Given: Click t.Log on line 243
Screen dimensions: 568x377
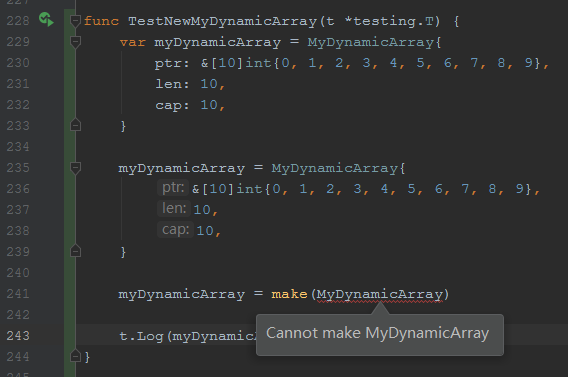Looking at the screenshot, I should click(x=141, y=337).
